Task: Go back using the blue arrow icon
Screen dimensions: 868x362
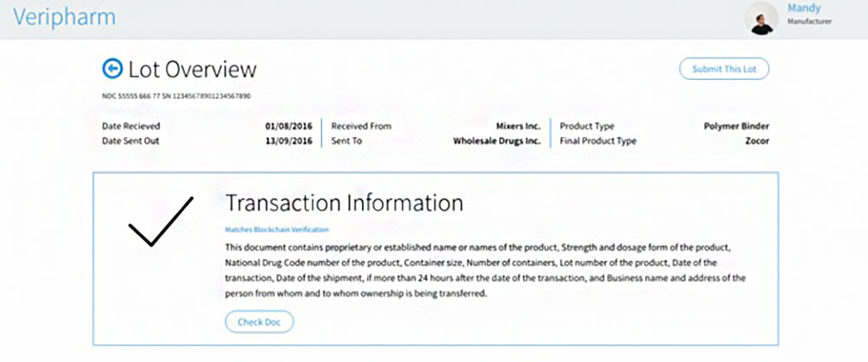Action: [112, 69]
